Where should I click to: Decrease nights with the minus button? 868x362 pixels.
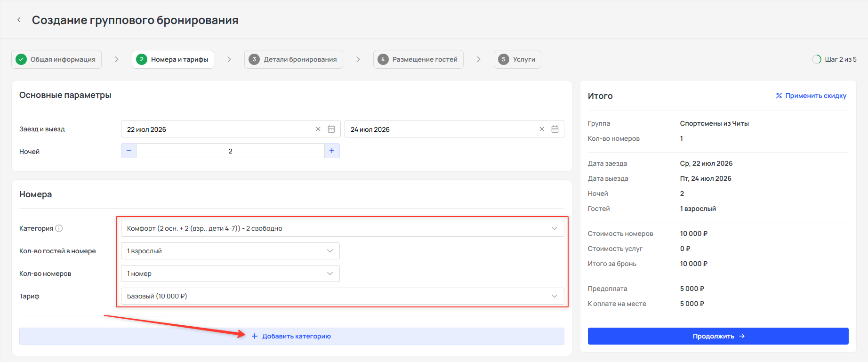129,151
